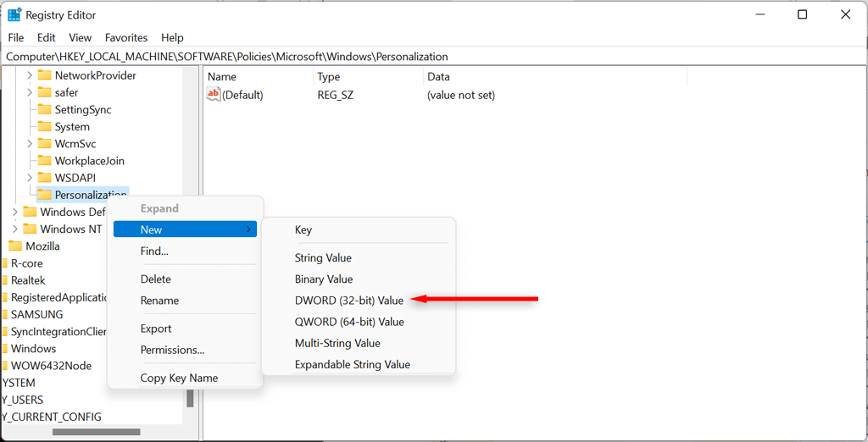Choose Permissions... in the context menu
The width and height of the screenshot is (868, 442).
(x=173, y=350)
